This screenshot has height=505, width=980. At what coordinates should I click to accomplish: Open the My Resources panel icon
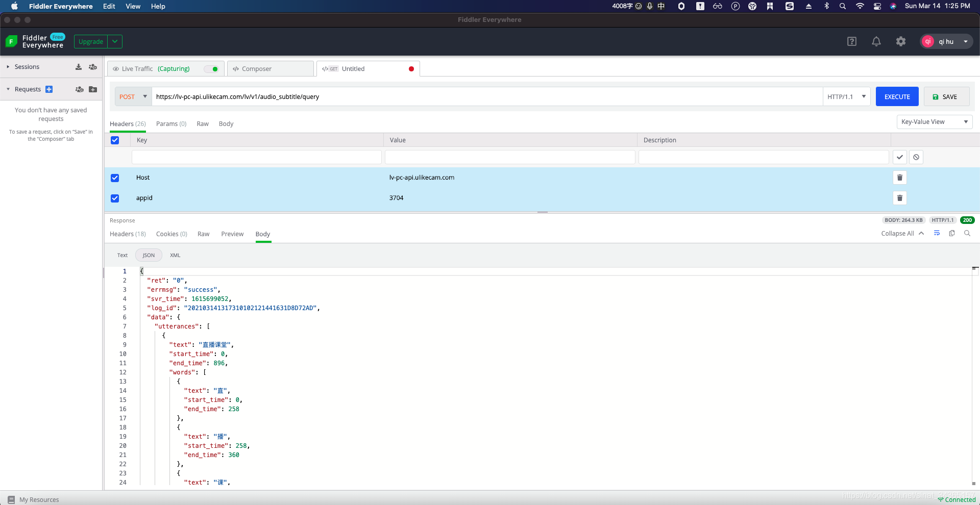[x=11, y=500]
